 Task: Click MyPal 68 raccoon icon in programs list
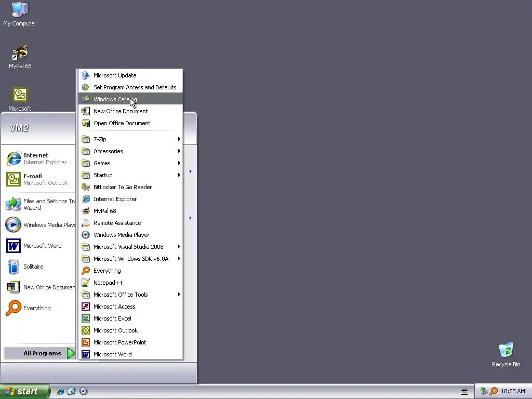(x=86, y=211)
